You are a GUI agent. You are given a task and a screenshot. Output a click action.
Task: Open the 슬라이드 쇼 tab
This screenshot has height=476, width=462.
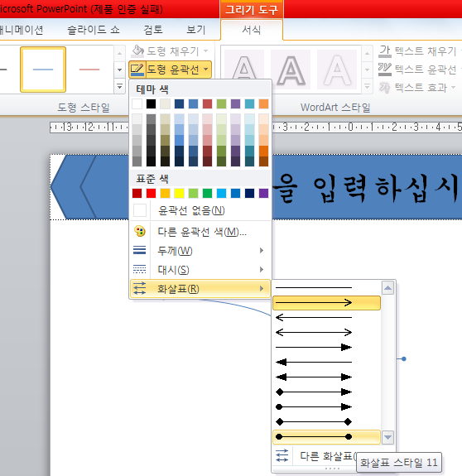(94, 30)
